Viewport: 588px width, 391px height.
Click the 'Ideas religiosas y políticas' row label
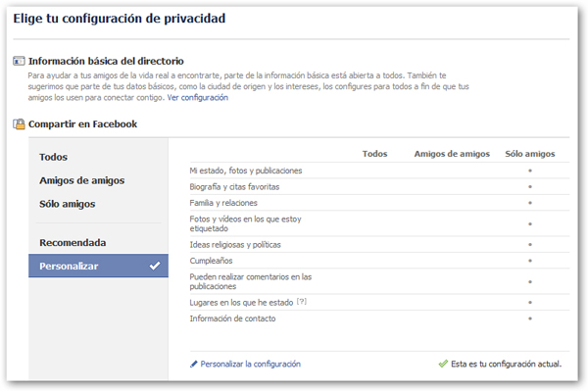click(235, 245)
